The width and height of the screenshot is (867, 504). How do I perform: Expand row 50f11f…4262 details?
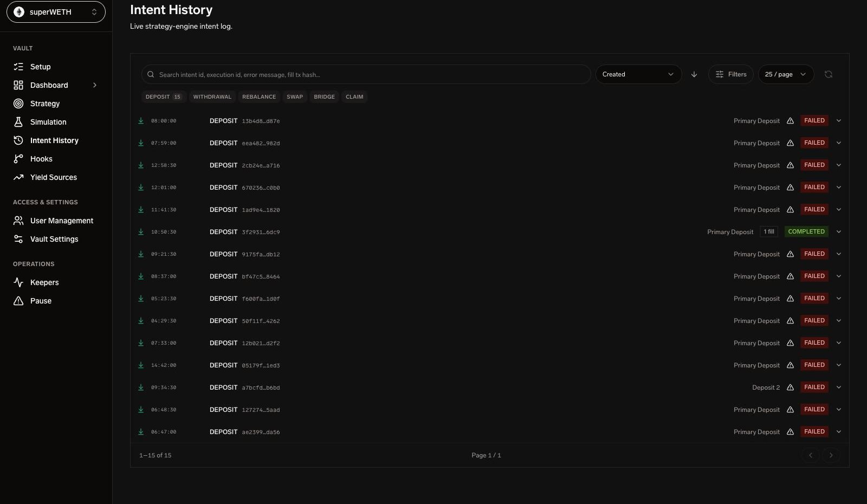(839, 321)
